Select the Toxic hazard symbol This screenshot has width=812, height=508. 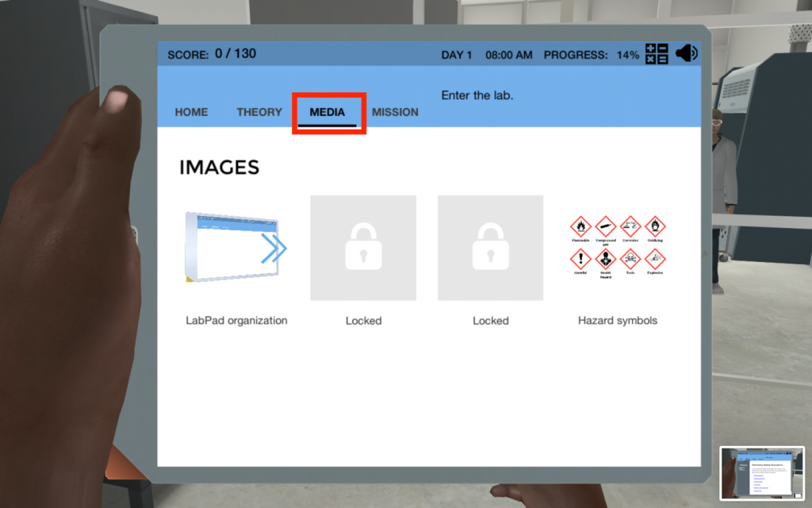click(630, 259)
